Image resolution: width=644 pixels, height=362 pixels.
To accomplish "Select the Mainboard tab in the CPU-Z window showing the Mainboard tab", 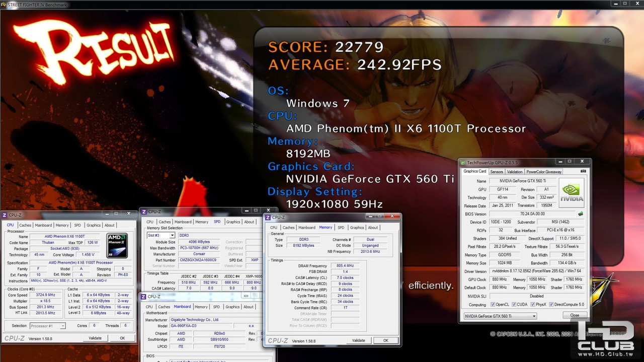I will point(183,306).
